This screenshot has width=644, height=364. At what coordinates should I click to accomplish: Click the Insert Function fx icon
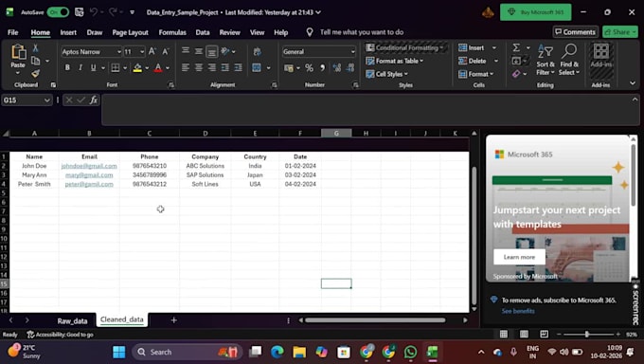tap(94, 100)
